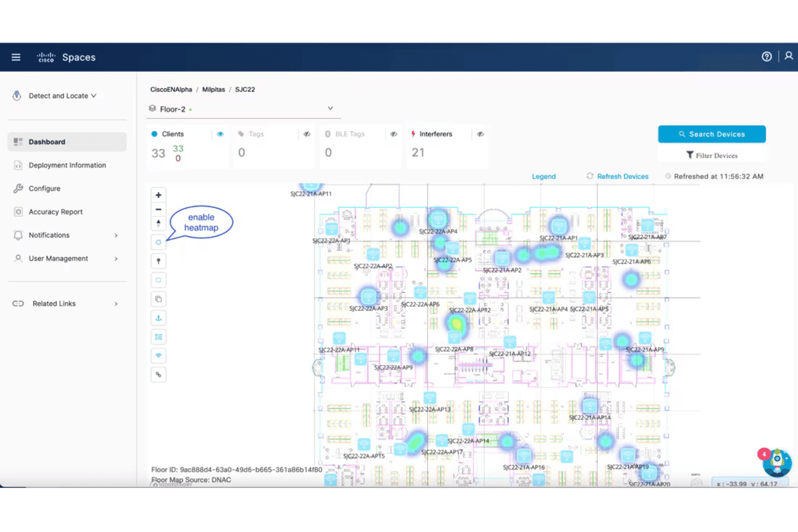798x532 pixels.
Task: Toggle Tags visibility eye
Action: click(x=307, y=134)
